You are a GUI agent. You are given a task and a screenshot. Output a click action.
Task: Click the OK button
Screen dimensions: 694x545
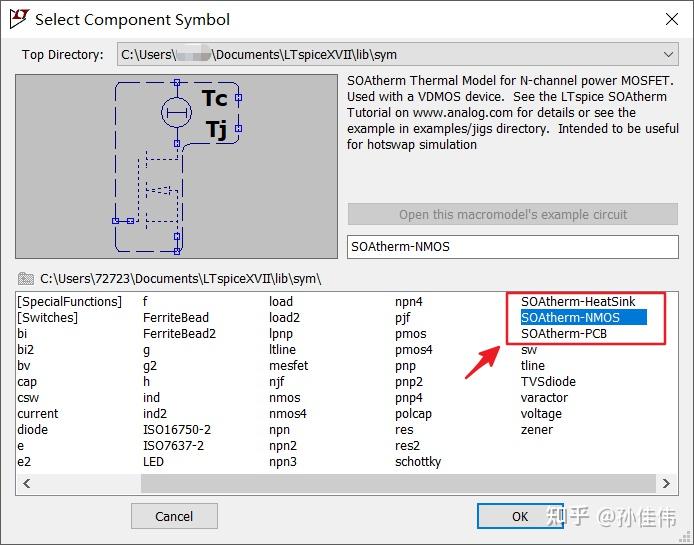click(x=520, y=516)
